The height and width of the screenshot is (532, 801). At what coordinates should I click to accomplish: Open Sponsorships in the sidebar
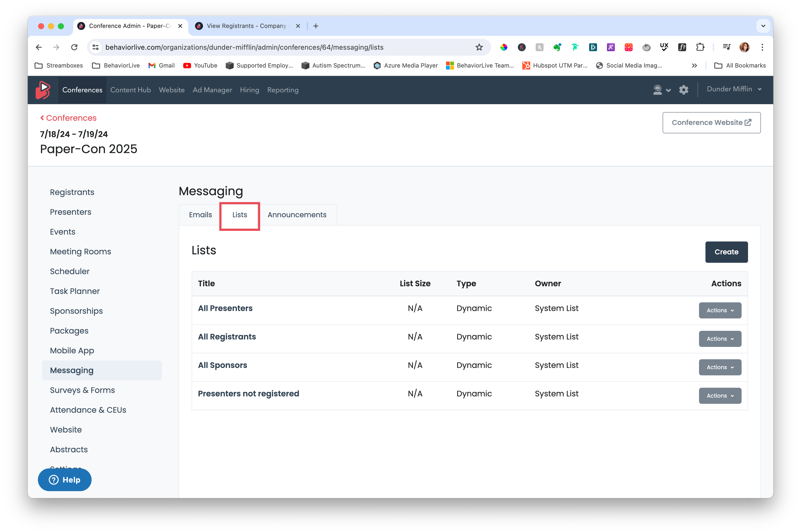click(76, 311)
